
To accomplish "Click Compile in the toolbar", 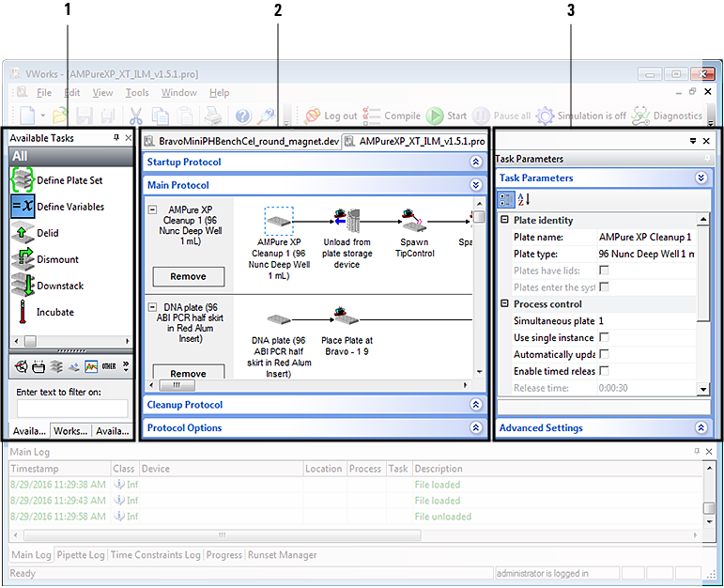I will (392, 116).
